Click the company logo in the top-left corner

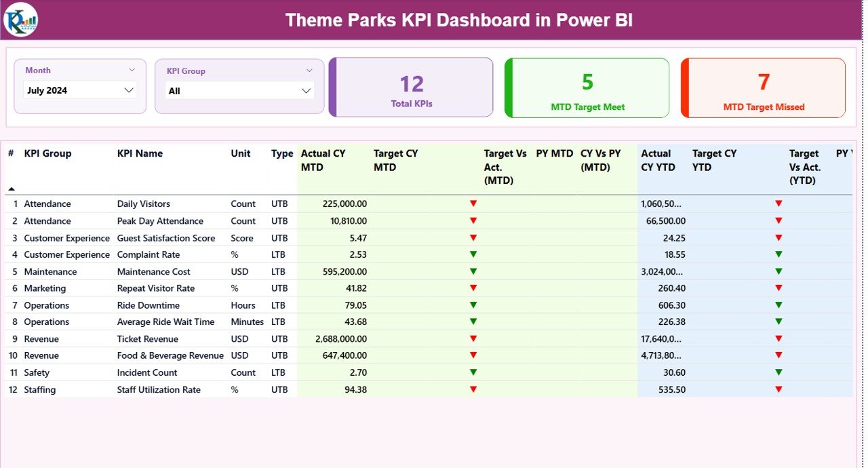click(x=20, y=20)
